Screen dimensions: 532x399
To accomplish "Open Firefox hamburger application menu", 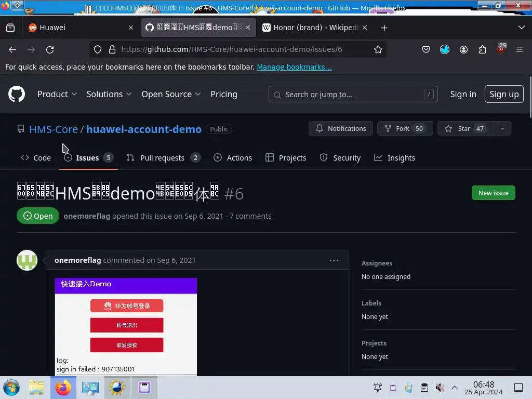I will point(520,49).
